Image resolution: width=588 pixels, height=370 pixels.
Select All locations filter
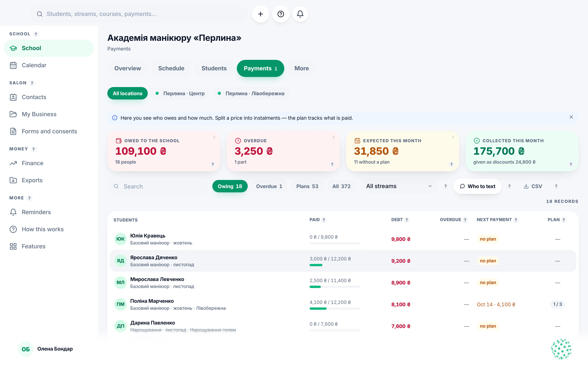coord(128,93)
